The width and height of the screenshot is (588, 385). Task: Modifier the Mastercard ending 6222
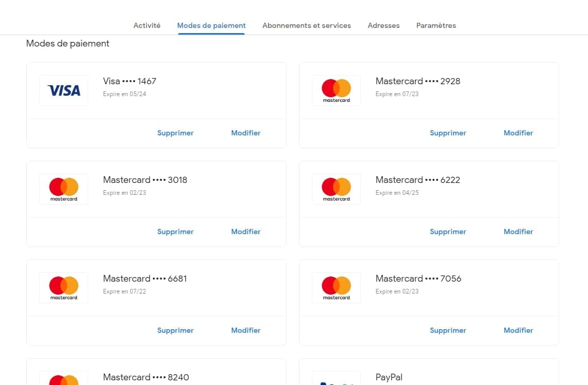point(518,232)
